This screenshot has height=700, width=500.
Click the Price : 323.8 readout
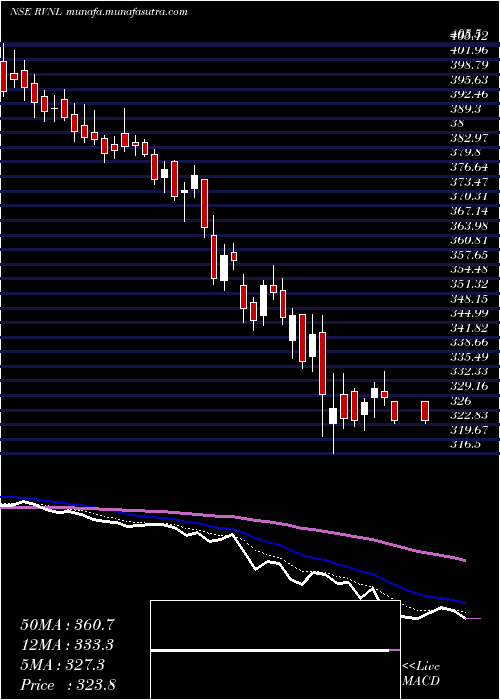[67, 684]
